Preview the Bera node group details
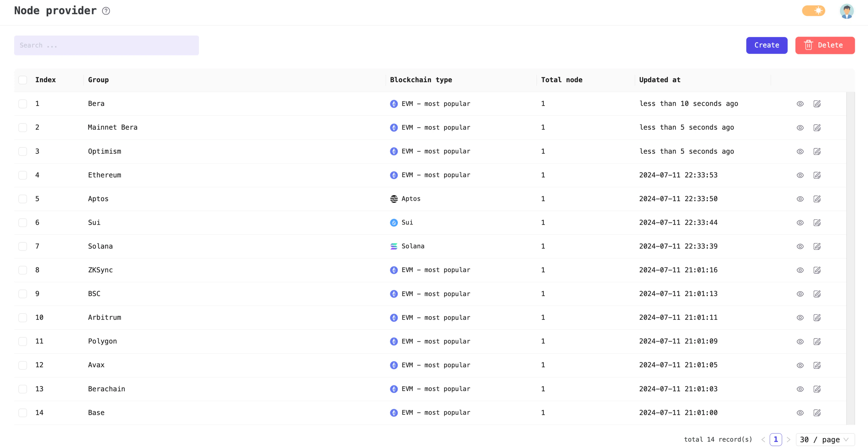 click(800, 103)
